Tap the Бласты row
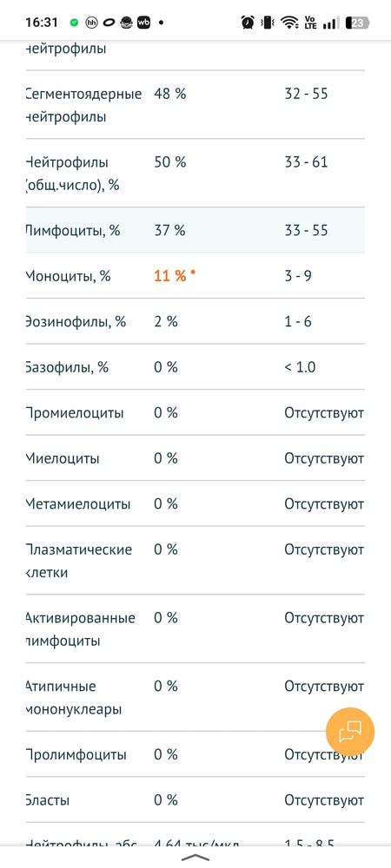 (195, 800)
